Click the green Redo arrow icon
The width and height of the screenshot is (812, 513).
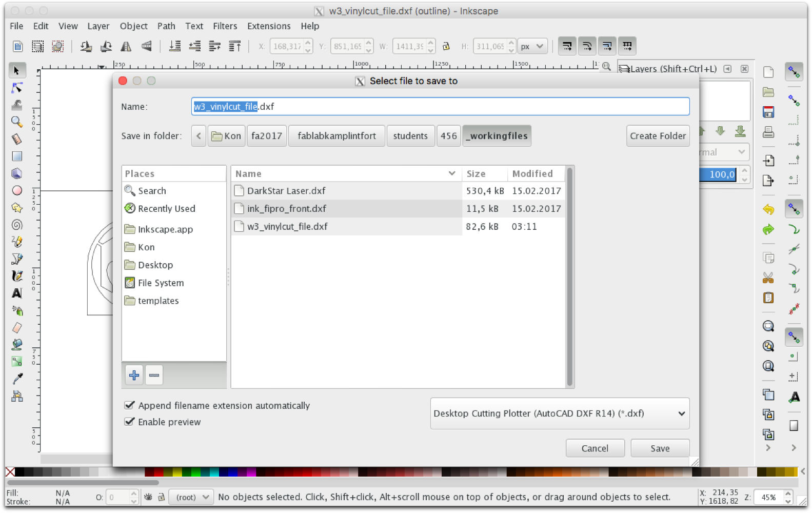tap(768, 229)
